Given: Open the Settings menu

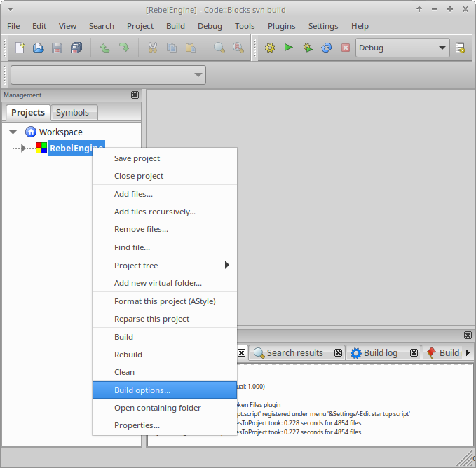Looking at the screenshot, I should (x=323, y=26).
